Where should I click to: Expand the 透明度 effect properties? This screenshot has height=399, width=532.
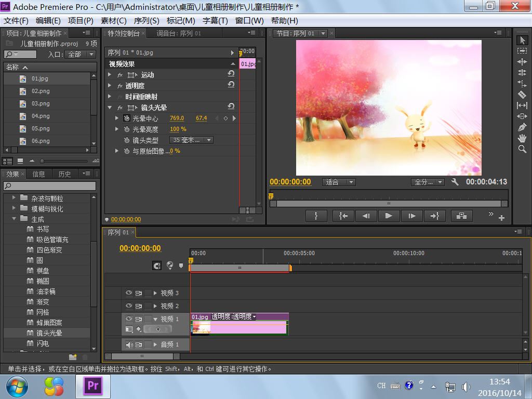pos(110,85)
